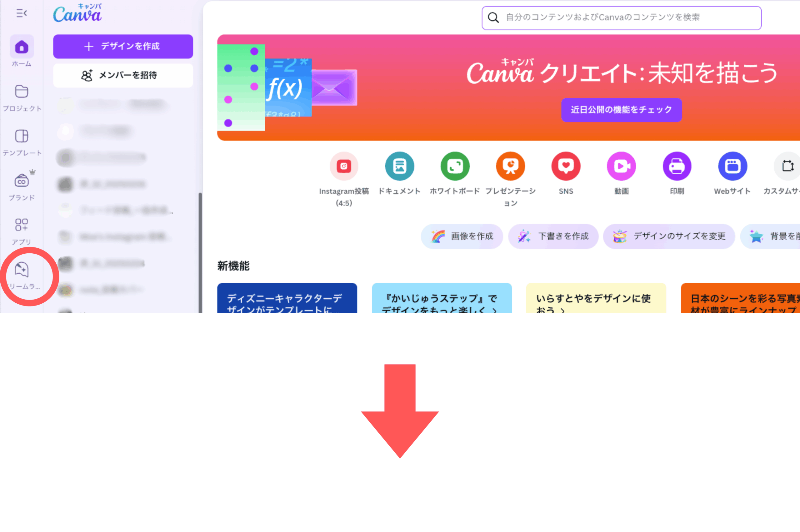Open 『かいじゅうステップ』 feature card

pos(442,298)
